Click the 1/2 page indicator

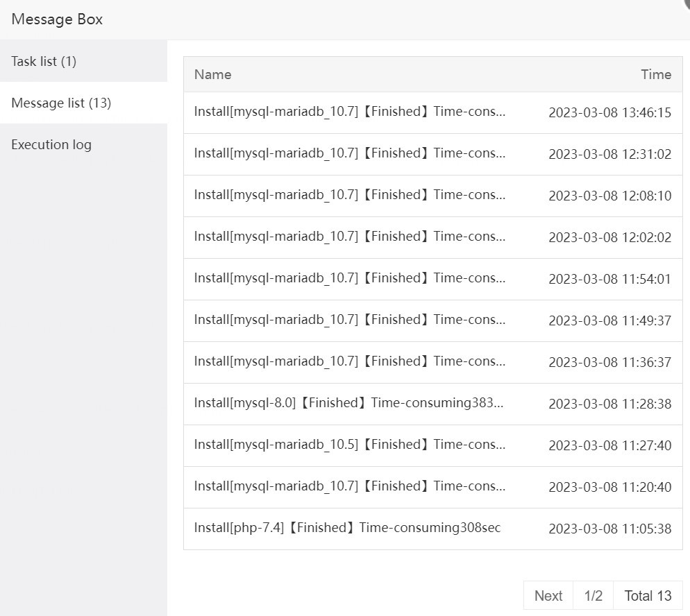[594, 595]
